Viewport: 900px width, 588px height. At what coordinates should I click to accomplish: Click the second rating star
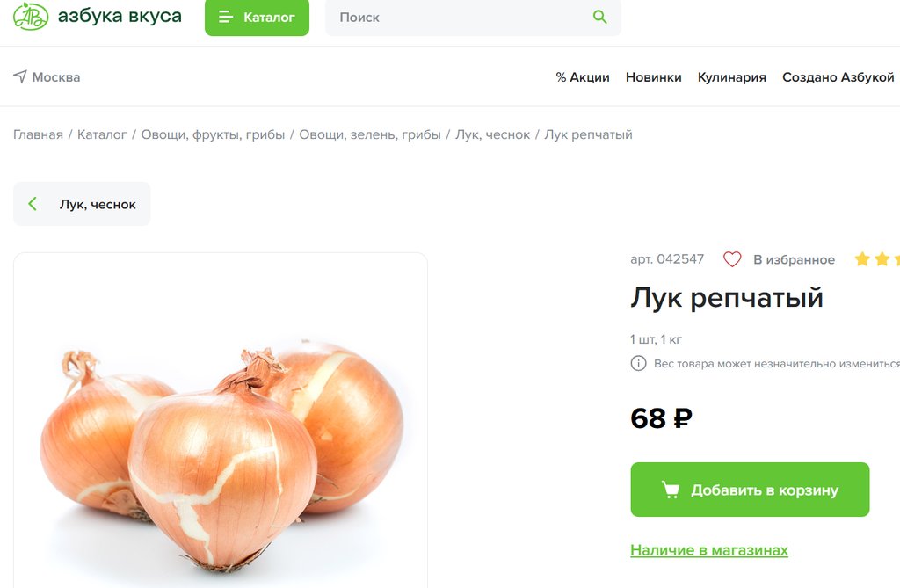[x=882, y=259]
